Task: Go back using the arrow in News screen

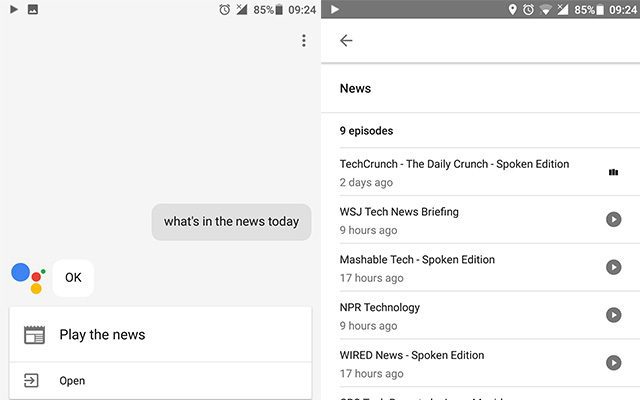Action: coord(346,40)
